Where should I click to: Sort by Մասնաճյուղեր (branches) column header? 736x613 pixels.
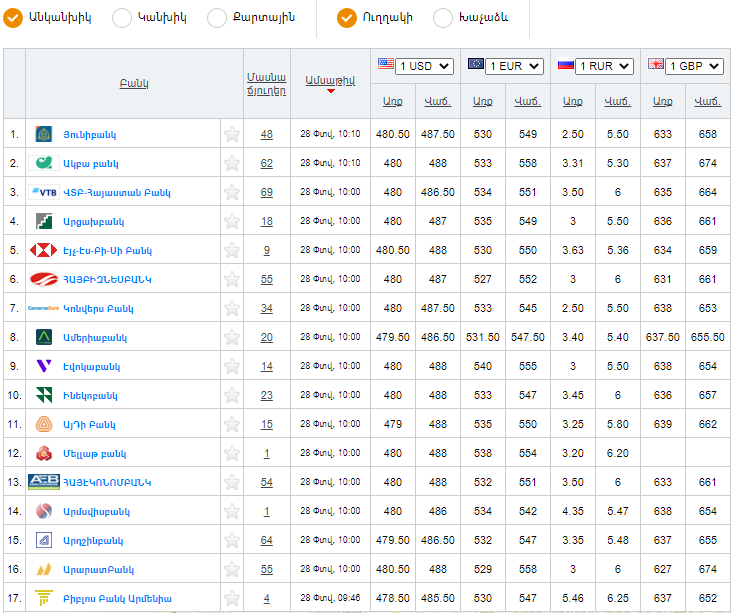tap(266, 83)
